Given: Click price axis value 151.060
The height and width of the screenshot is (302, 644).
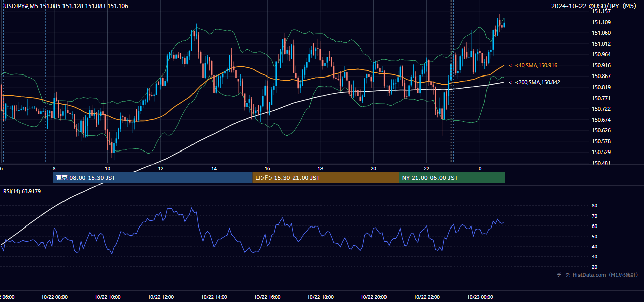Looking at the screenshot, I should [x=601, y=33].
